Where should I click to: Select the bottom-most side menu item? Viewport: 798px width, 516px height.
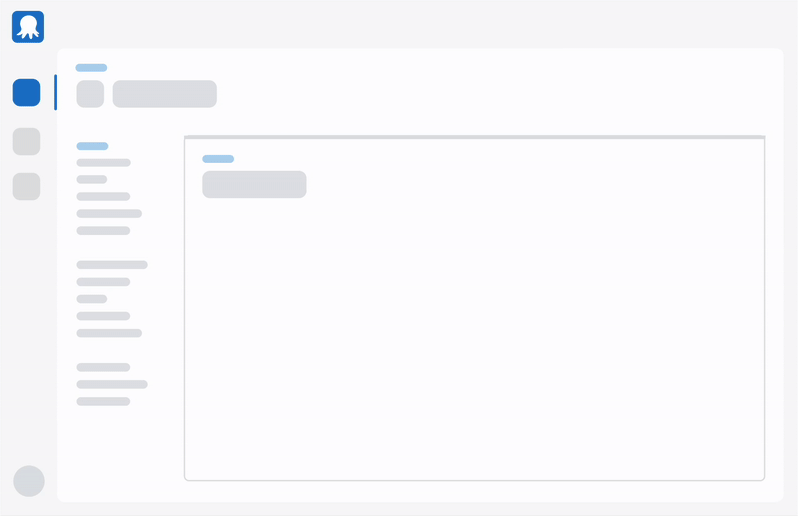pos(103,401)
